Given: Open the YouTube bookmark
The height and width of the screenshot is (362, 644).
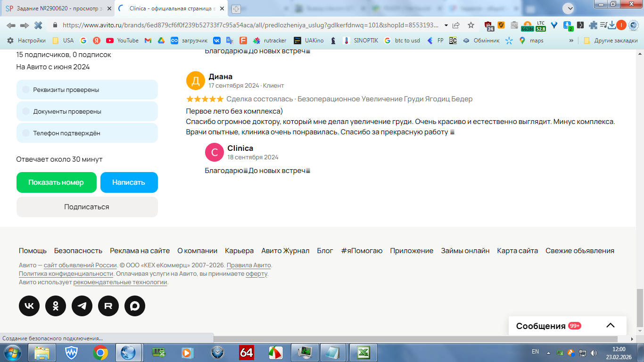Looking at the screenshot, I should click(x=122, y=41).
